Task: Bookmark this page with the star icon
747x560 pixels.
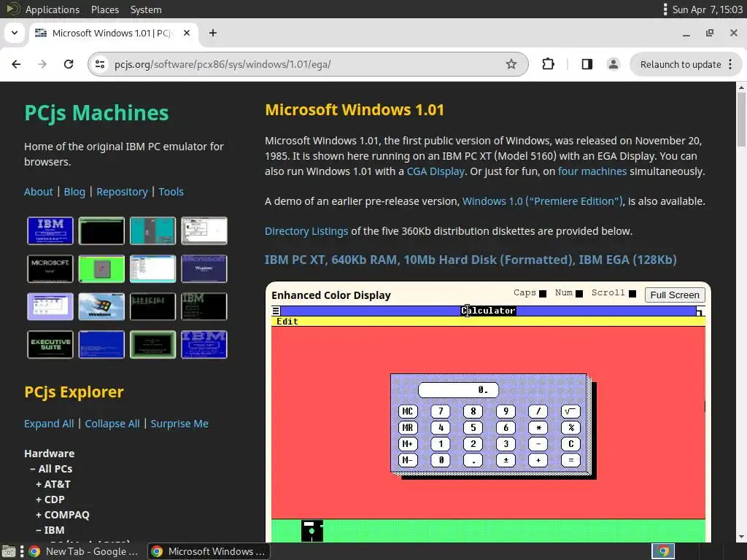Action: coord(511,64)
